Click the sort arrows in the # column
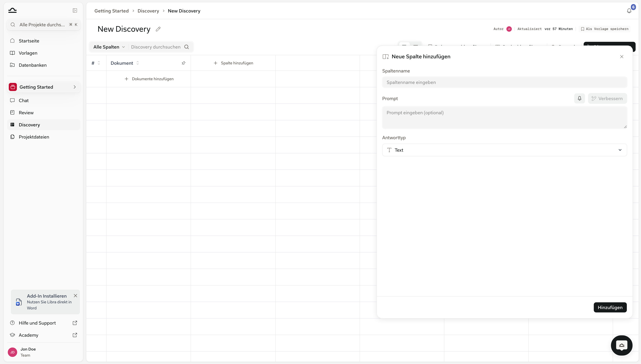641x364 pixels. pyautogui.click(x=99, y=63)
